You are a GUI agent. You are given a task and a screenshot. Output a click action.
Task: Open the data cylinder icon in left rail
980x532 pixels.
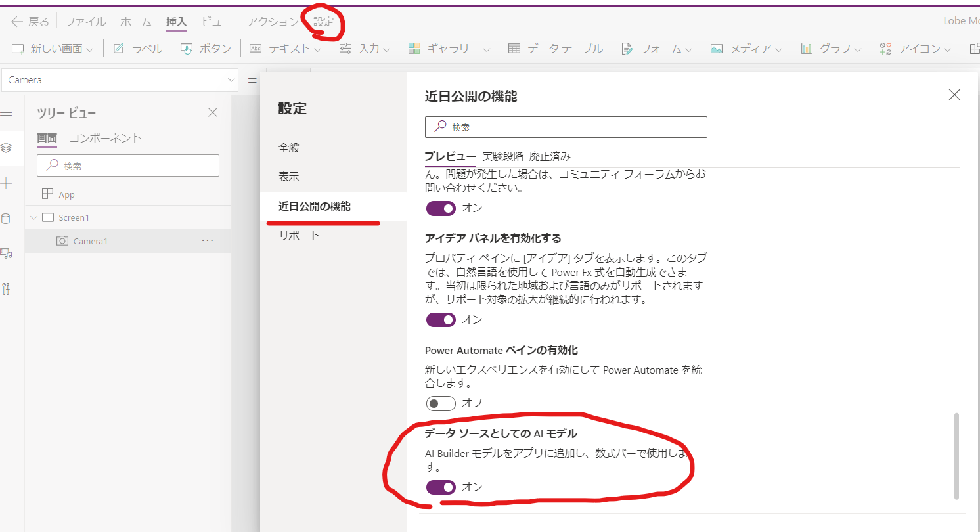[x=7, y=219]
